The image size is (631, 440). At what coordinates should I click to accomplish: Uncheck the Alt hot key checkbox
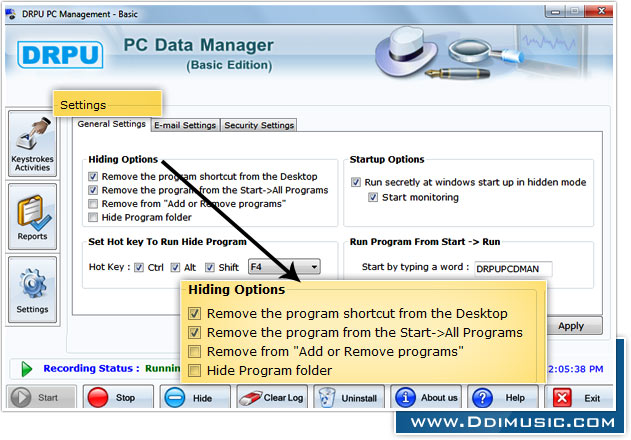(x=175, y=267)
